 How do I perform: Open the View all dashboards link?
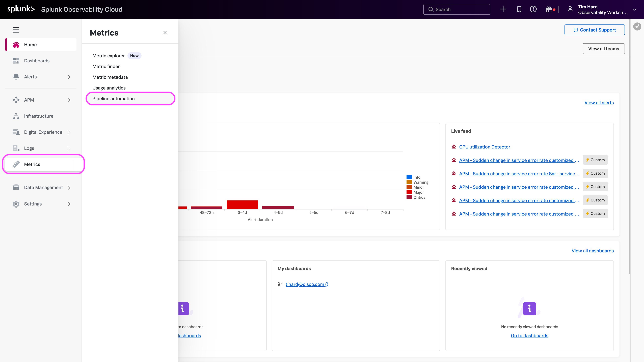593,251
